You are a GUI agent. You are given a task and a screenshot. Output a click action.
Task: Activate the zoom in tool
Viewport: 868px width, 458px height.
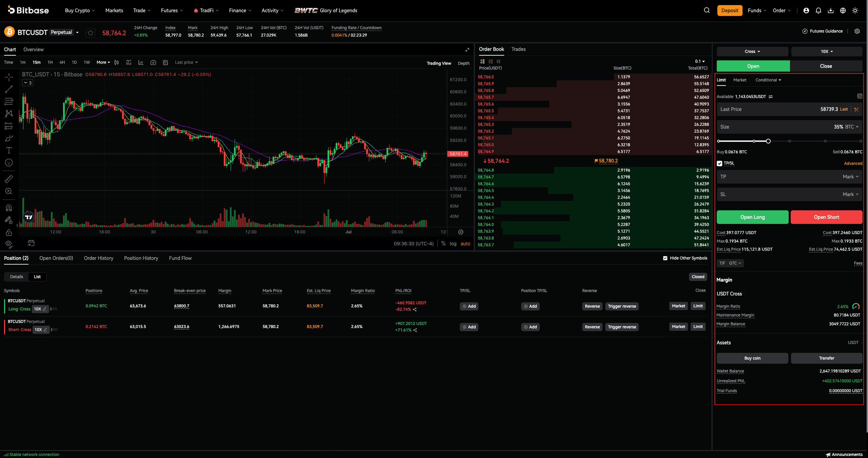pos(9,191)
